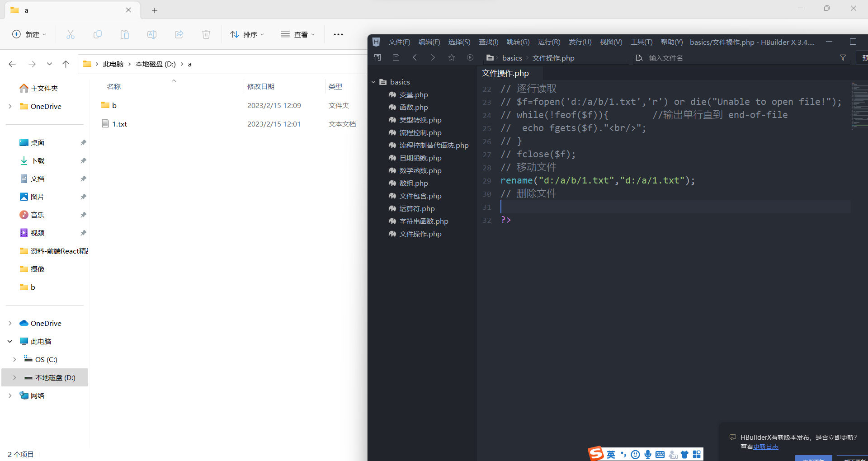Screen dimensions: 868x461
Task: Click HBuilder navigate back arrow
Action: tap(415, 57)
